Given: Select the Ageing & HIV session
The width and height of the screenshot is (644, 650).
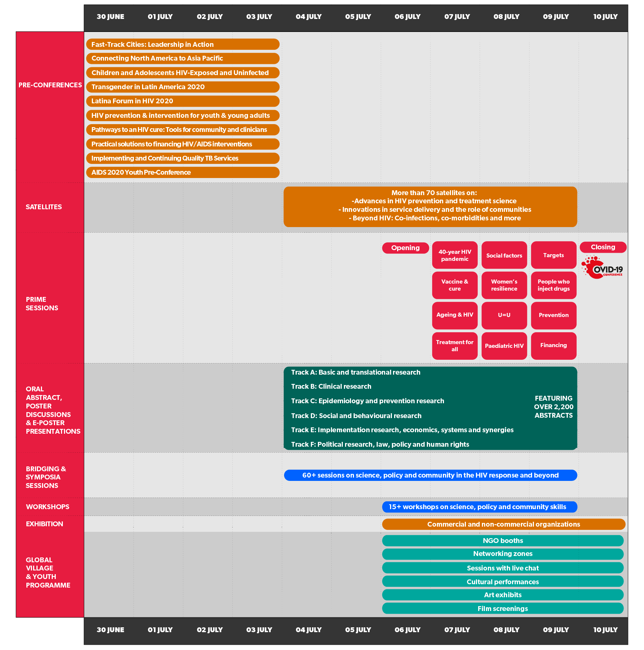Looking at the screenshot, I should point(455,316).
